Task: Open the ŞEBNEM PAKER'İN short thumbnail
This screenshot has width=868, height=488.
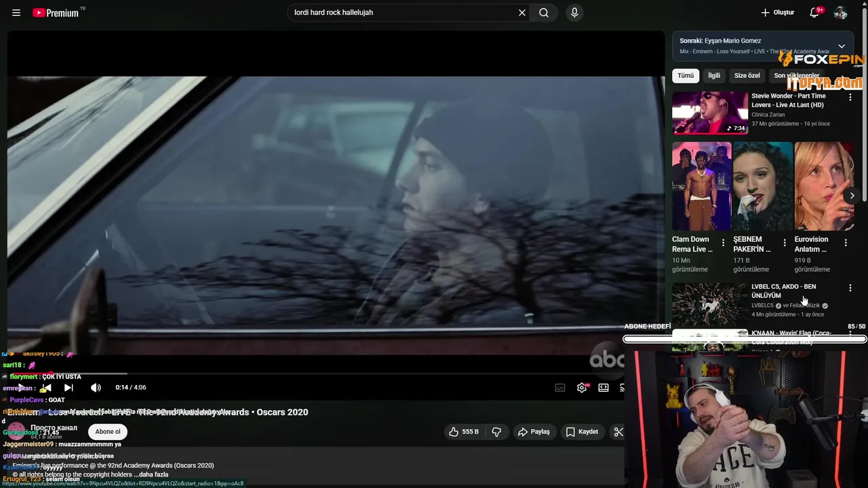Action: click(763, 186)
